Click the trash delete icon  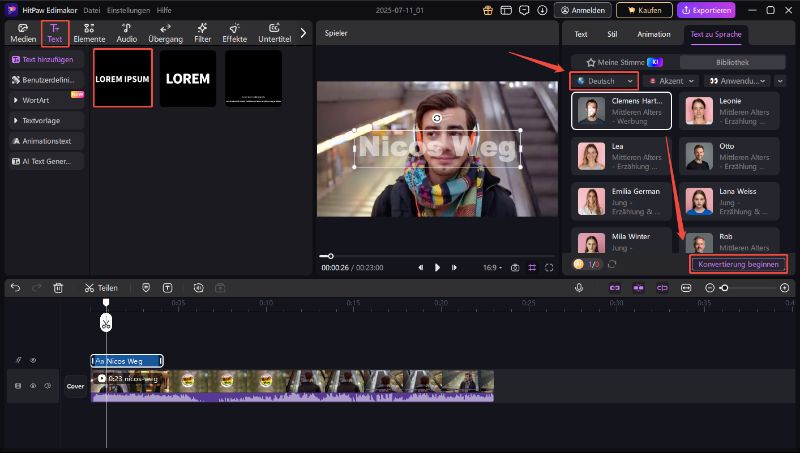[58, 288]
